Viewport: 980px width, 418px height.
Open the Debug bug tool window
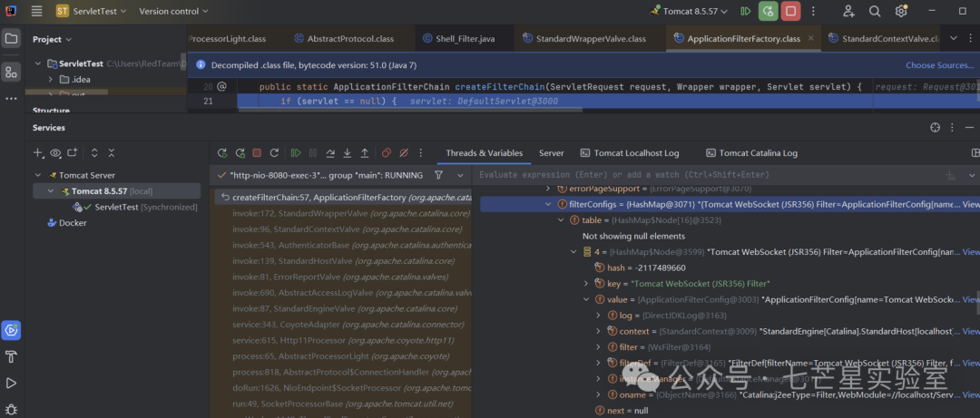pos(11,408)
